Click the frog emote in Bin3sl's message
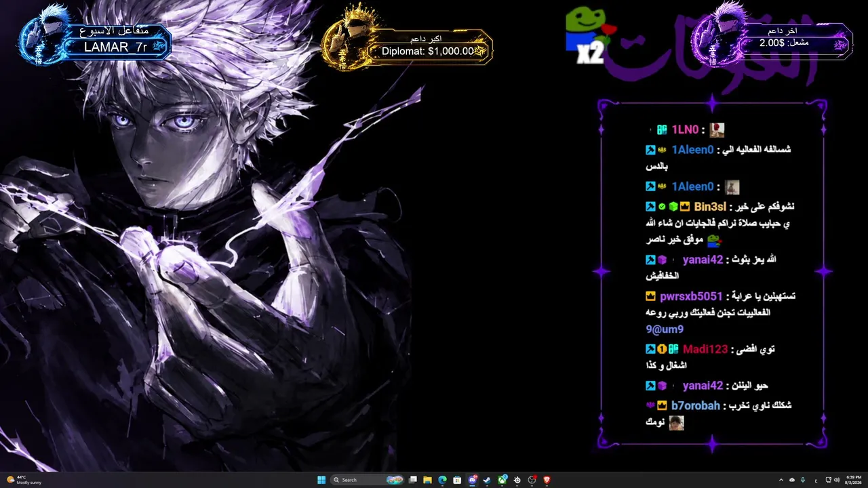 pyautogui.click(x=714, y=241)
